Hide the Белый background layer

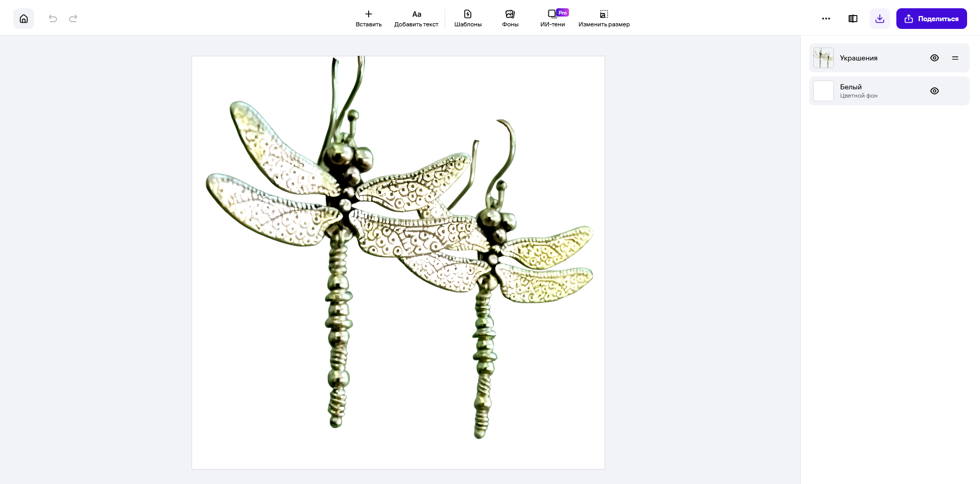click(x=935, y=91)
